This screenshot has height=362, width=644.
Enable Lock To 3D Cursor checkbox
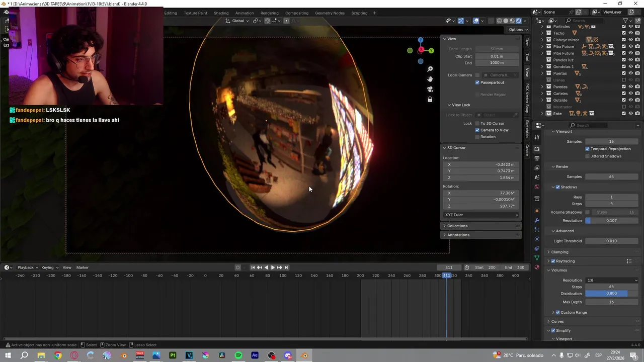[x=477, y=123]
